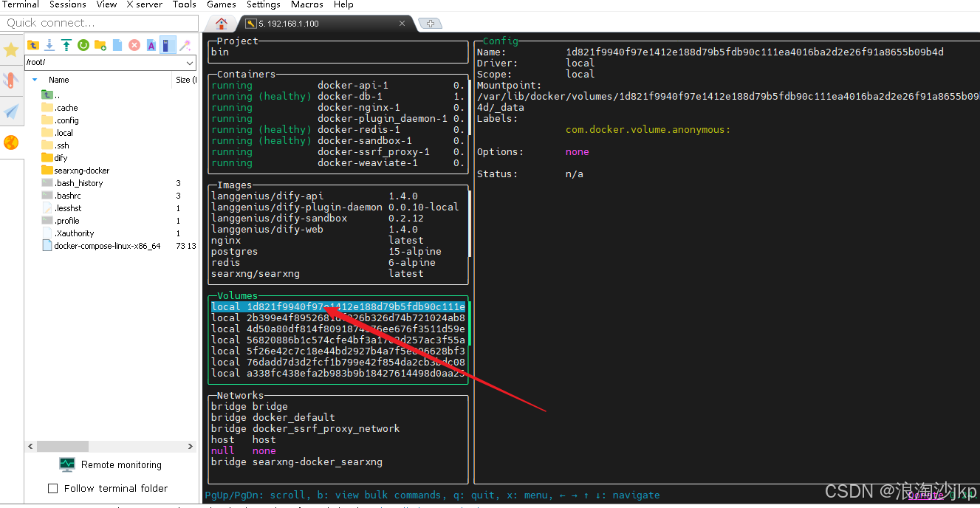Open the home tab with house icon
Viewport: 980px width, 508px height.
(221, 24)
